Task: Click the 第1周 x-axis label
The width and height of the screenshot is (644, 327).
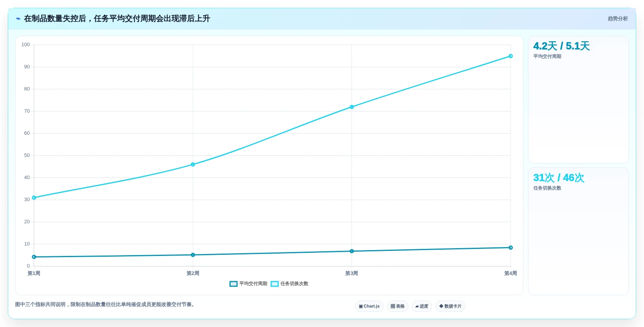Action: coord(34,273)
